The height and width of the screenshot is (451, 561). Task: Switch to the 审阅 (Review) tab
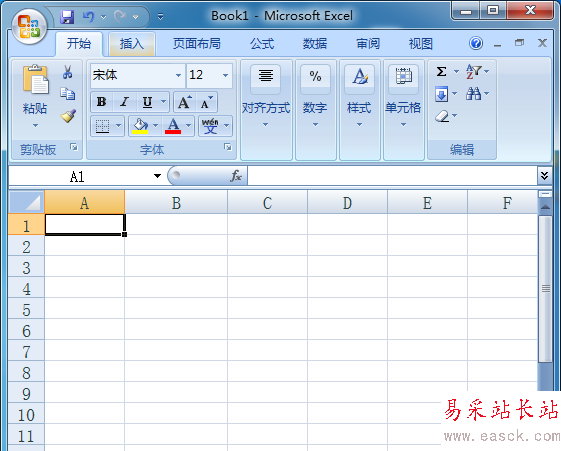368,44
